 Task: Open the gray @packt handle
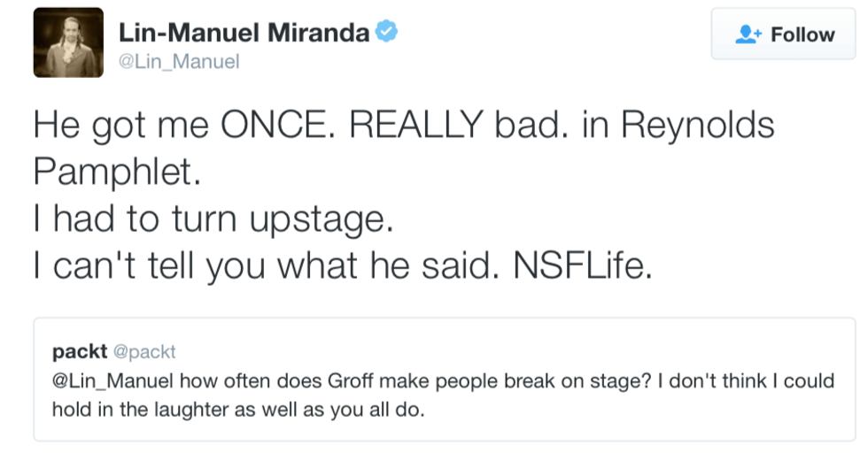(x=144, y=352)
